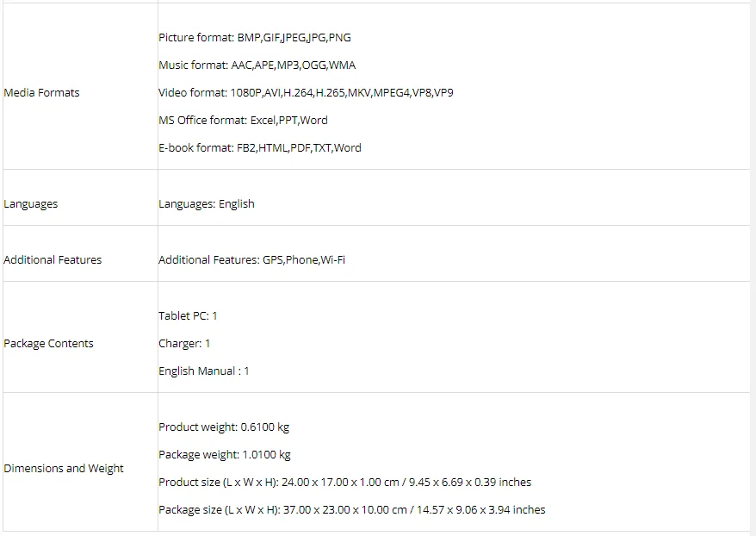Click the Media Formats row label
Image resolution: width=756 pixels, height=536 pixels.
[41, 92]
